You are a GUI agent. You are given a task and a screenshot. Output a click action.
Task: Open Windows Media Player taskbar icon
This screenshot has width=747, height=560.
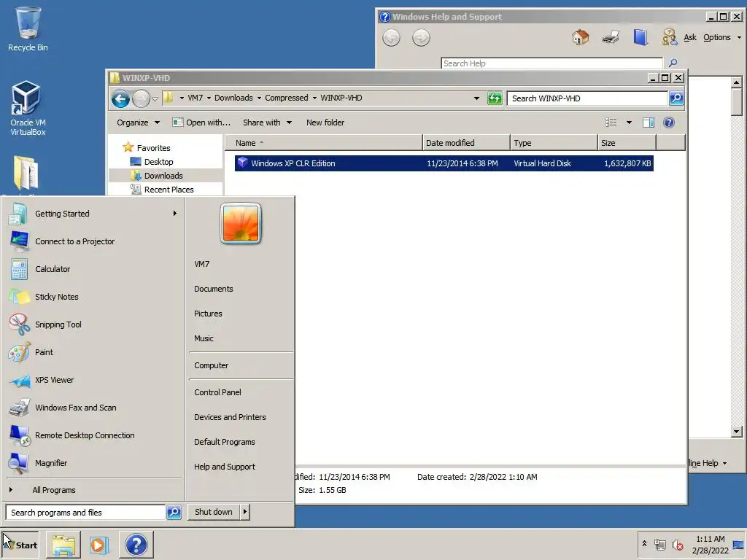[x=99, y=545]
